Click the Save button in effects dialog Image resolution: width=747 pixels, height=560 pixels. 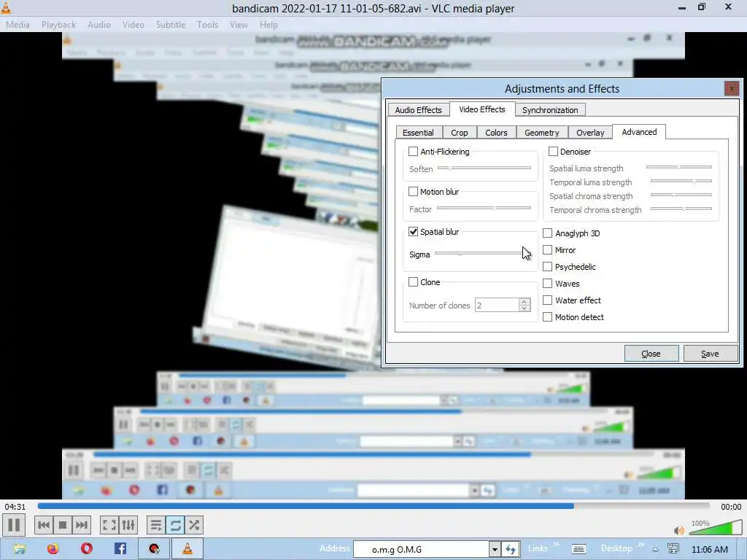(710, 354)
